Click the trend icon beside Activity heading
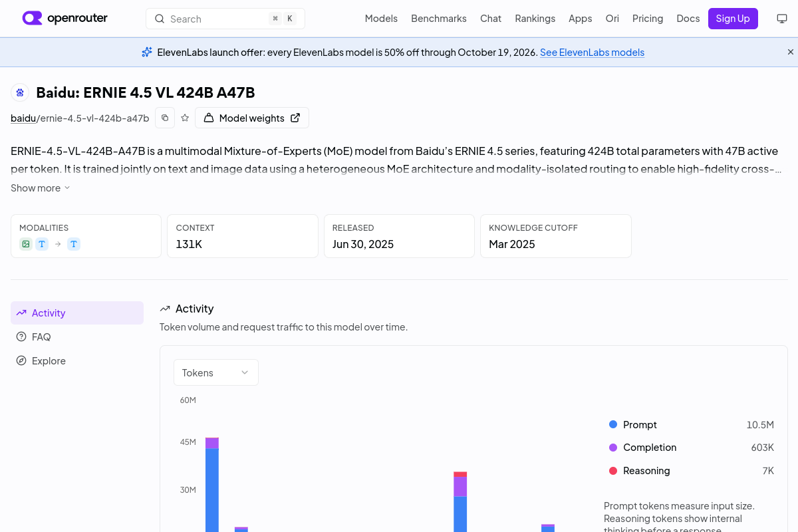The width and height of the screenshot is (798, 532). tap(165, 309)
